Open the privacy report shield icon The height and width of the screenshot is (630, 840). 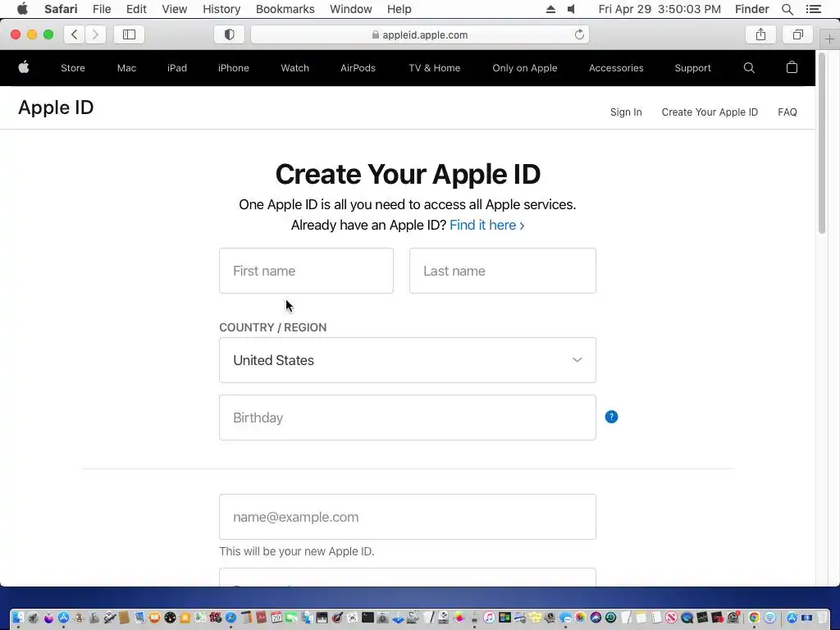230,34
